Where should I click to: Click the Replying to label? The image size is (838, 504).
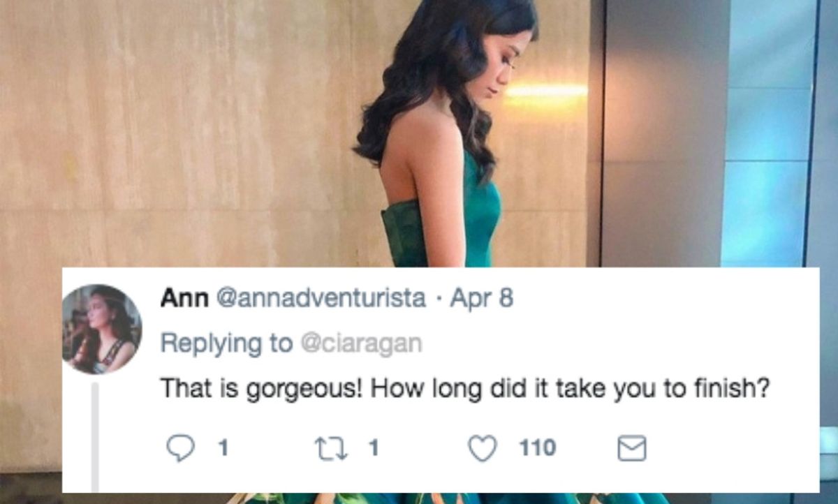pyautogui.click(x=226, y=343)
